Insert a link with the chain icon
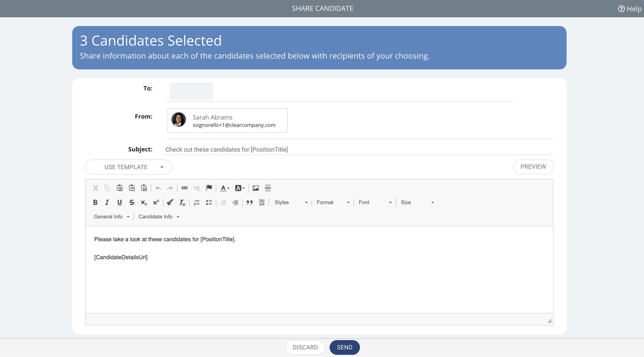 pos(185,188)
